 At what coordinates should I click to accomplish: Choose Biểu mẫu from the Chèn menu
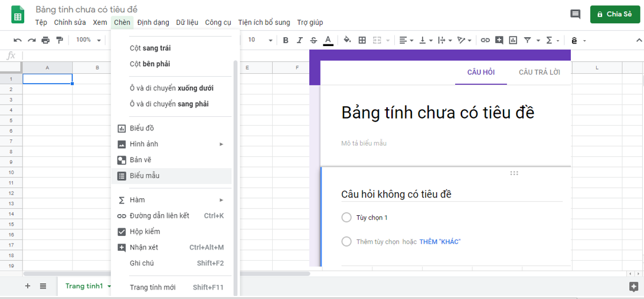(x=145, y=176)
